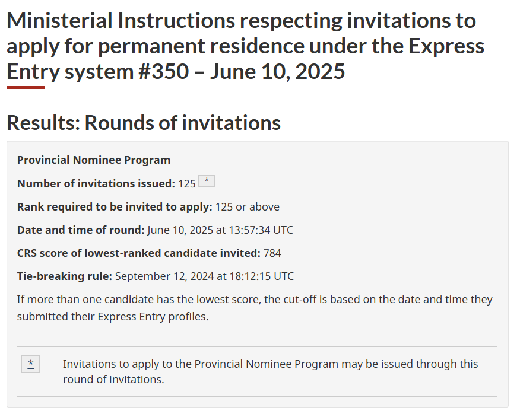
Task: Click the 'Tie-breaking rule' label
Action: click(x=65, y=276)
